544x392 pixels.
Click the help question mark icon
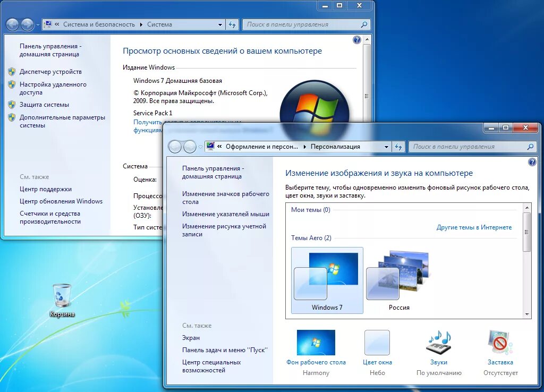pyautogui.click(x=532, y=163)
